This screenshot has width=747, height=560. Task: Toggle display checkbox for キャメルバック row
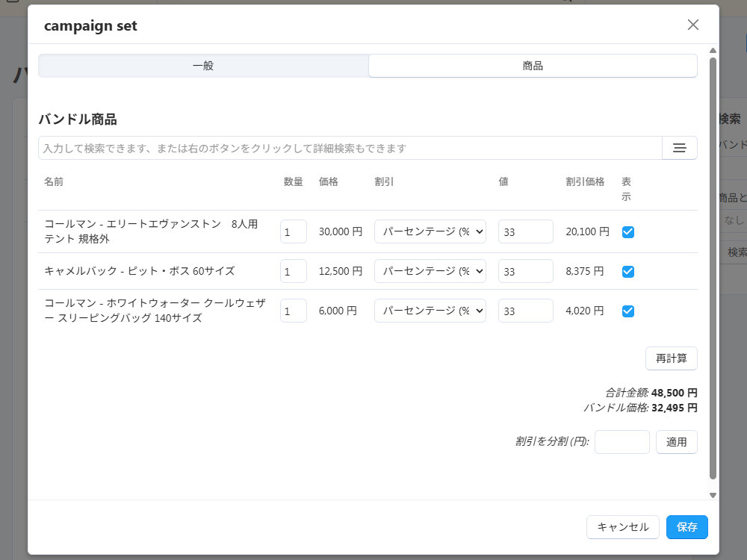point(628,271)
